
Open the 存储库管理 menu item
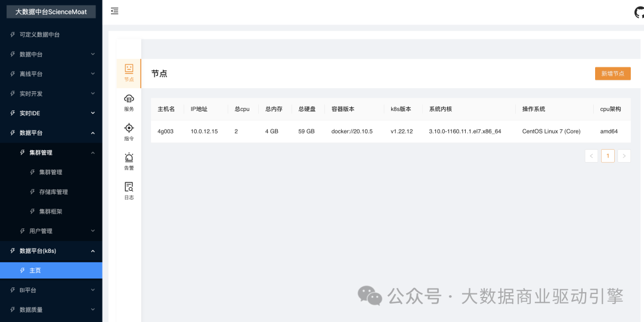pyautogui.click(x=54, y=192)
